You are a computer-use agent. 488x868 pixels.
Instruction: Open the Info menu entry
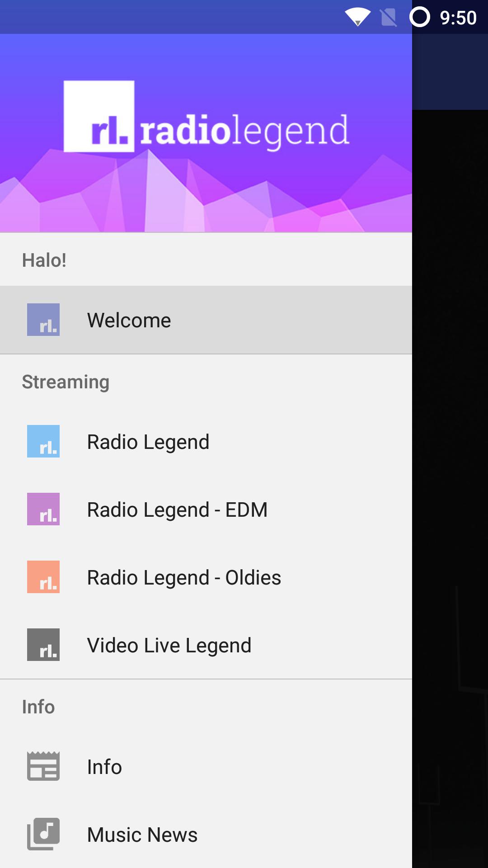(x=206, y=767)
